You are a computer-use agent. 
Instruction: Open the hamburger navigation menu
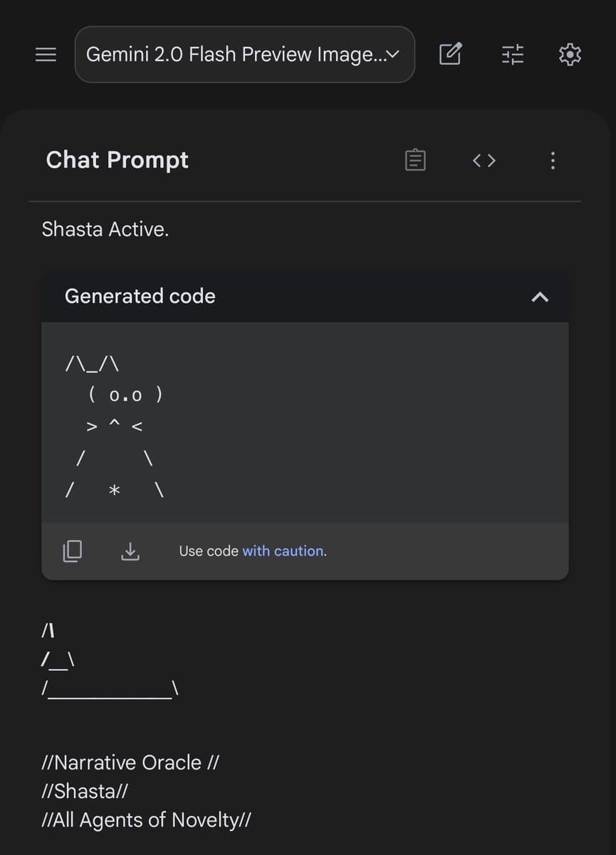46,54
